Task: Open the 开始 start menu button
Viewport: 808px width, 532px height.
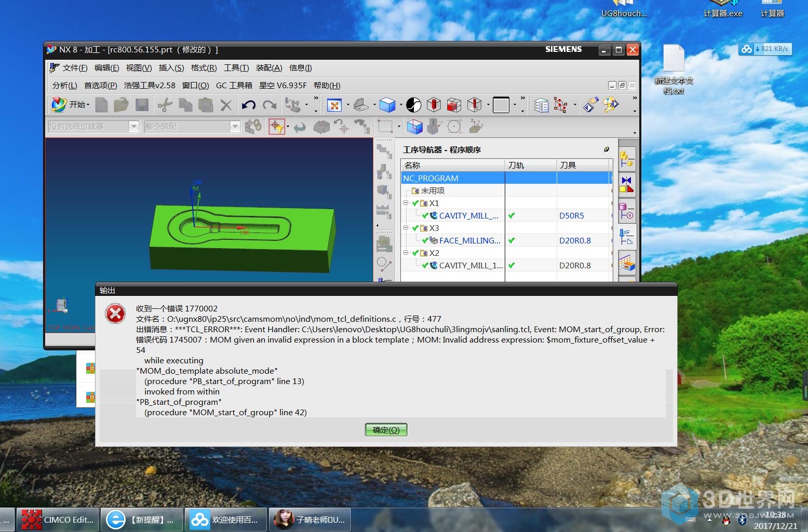Action: coord(71,105)
